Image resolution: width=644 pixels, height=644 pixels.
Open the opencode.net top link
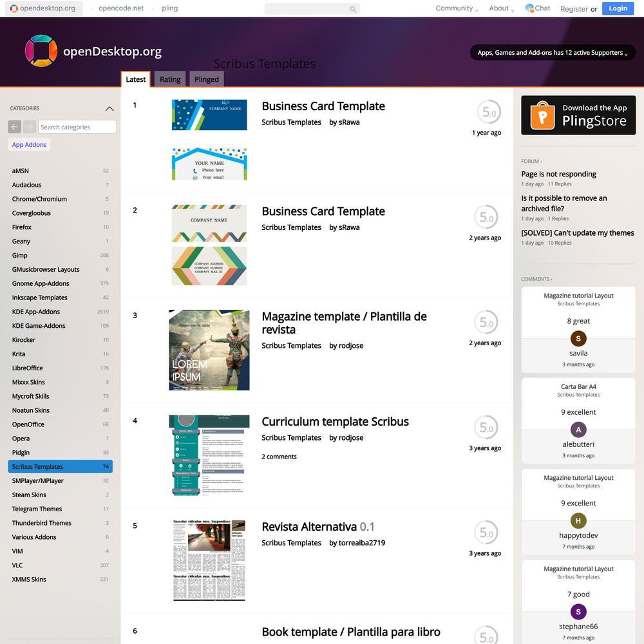coord(121,8)
